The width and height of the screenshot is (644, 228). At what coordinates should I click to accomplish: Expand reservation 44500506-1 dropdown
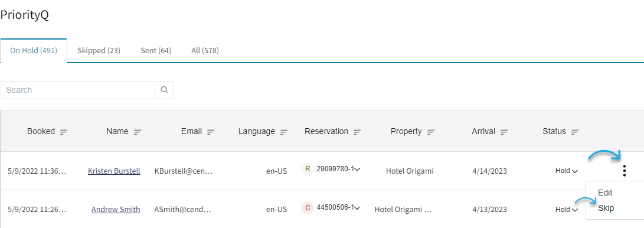click(357, 208)
